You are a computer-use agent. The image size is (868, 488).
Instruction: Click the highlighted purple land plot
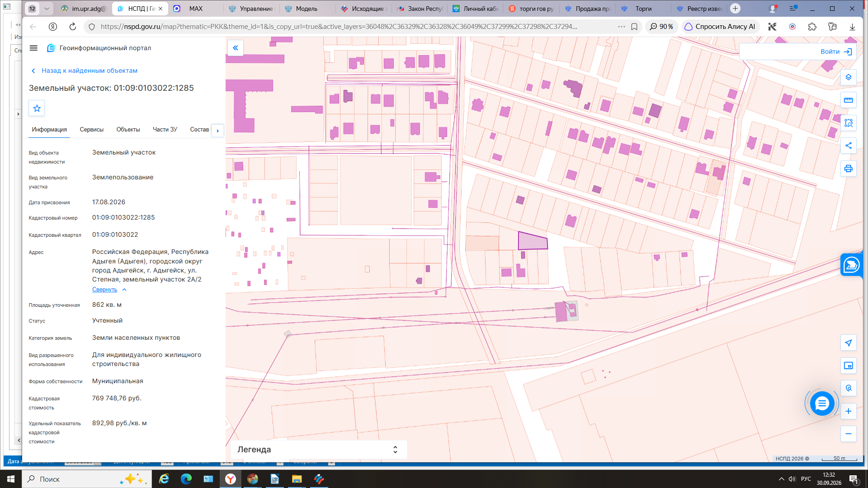point(532,241)
